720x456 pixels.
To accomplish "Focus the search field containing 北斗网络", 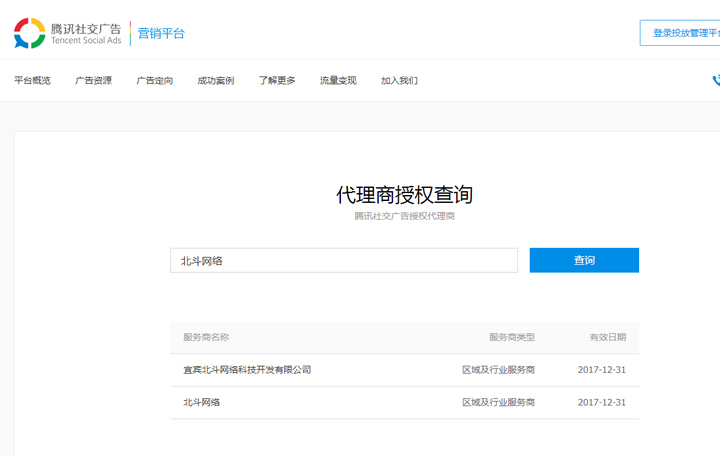I will 343,261.
